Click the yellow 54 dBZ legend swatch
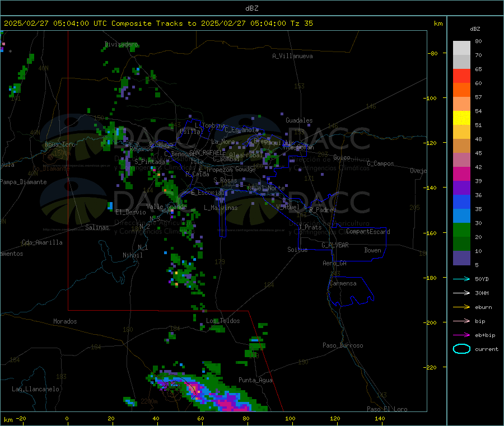 [x=461, y=118]
